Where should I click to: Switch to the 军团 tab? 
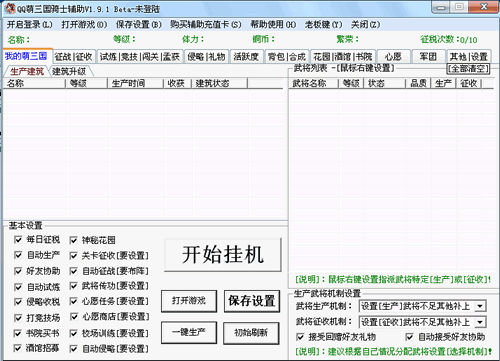coord(428,57)
